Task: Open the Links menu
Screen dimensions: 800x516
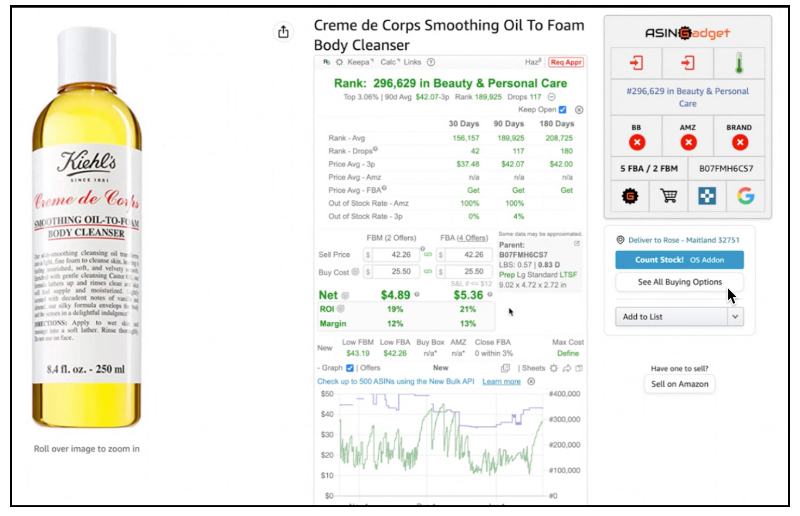Action: click(x=412, y=62)
